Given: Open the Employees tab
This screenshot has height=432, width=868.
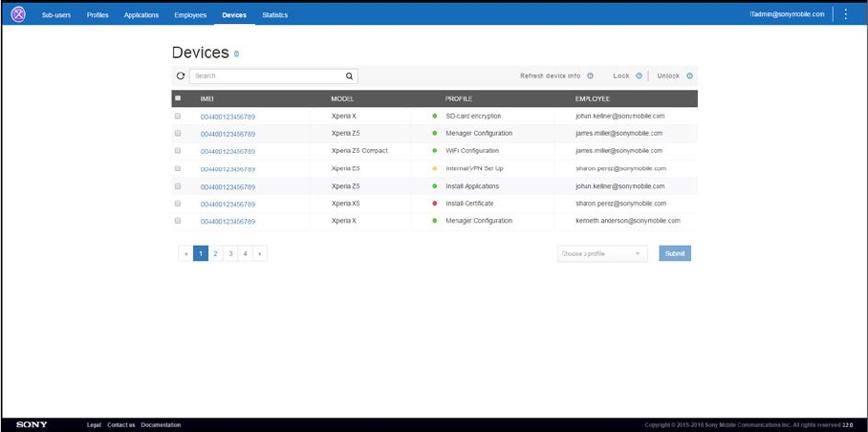Looking at the screenshot, I should 190,15.
